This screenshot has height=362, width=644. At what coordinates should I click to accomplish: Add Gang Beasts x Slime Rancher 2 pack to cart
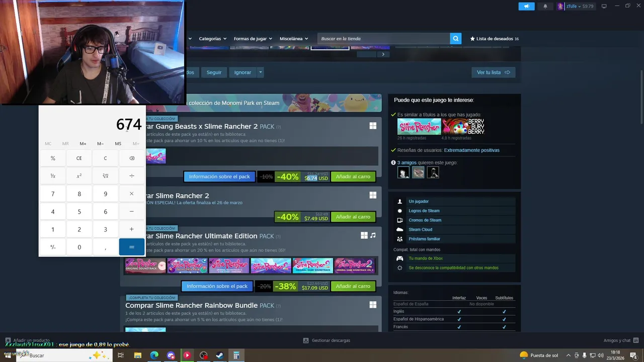coord(353,176)
